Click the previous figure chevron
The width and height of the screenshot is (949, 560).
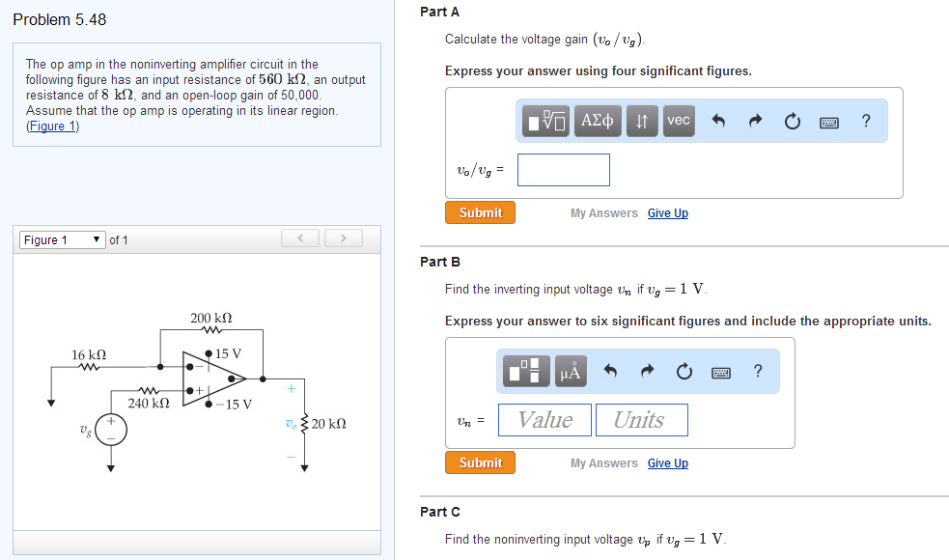tap(299, 238)
